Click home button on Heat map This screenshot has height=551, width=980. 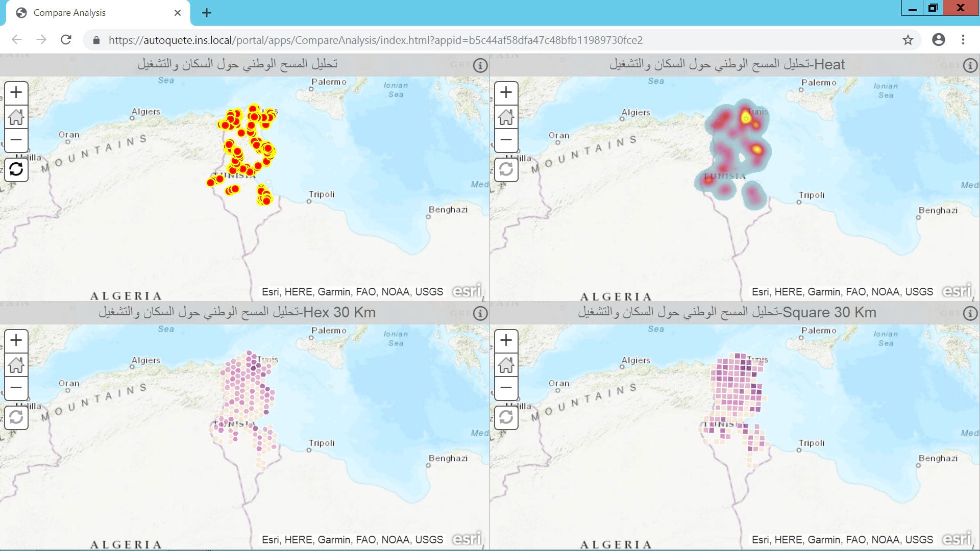coord(506,116)
